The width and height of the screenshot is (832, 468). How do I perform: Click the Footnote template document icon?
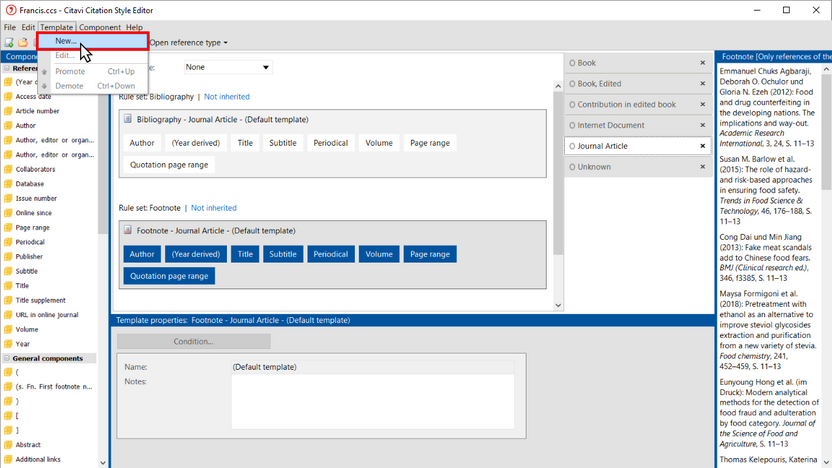pyautogui.click(x=128, y=230)
